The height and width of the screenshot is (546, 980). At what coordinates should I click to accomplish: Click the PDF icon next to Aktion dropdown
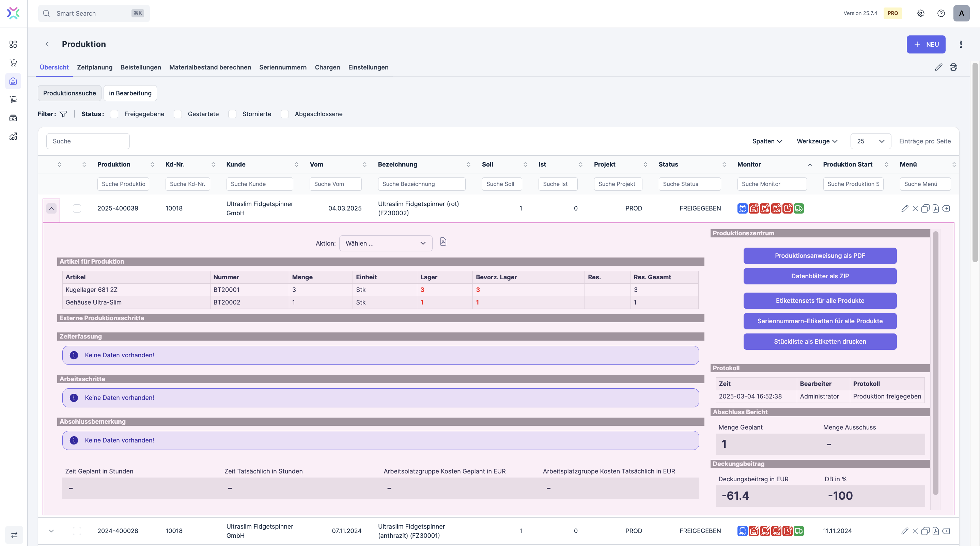click(x=443, y=242)
